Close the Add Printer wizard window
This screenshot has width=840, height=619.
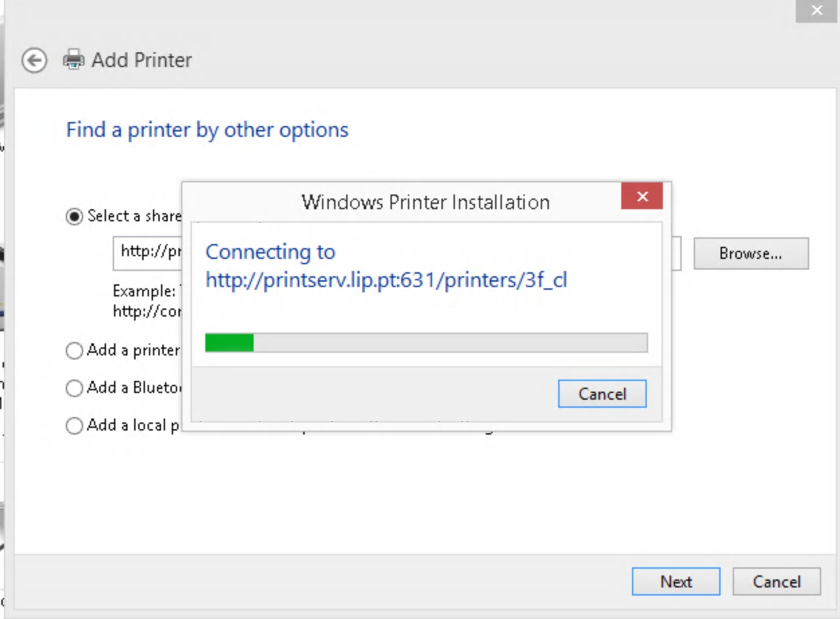pos(817,11)
